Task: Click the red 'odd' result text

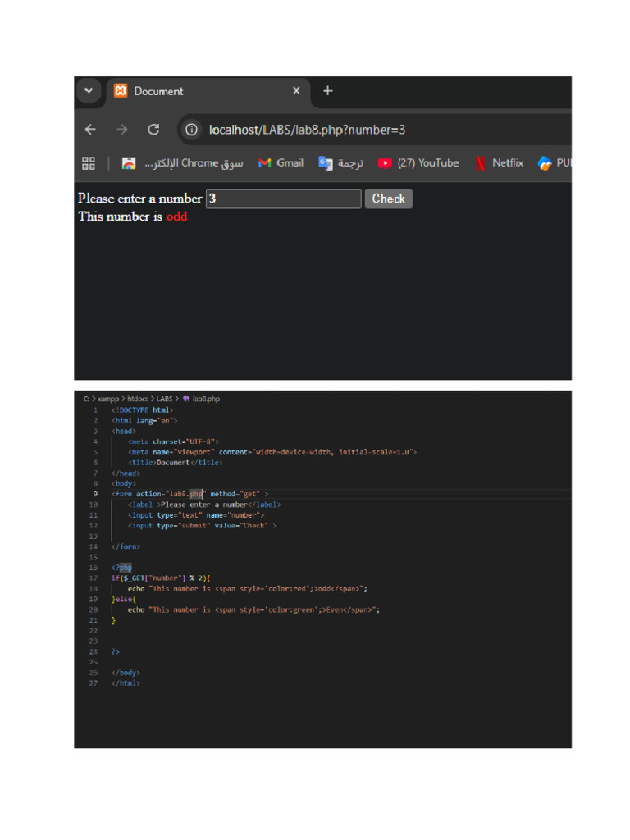Action: click(x=177, y=217)
